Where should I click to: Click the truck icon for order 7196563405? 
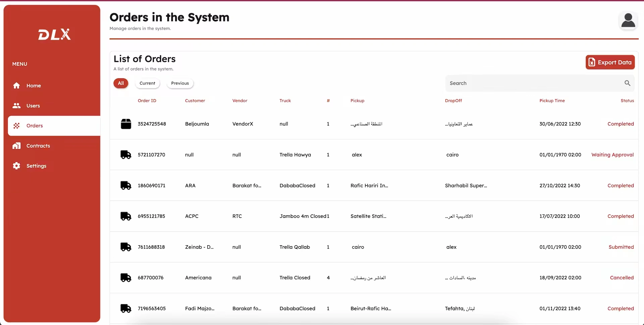[126, 308]
